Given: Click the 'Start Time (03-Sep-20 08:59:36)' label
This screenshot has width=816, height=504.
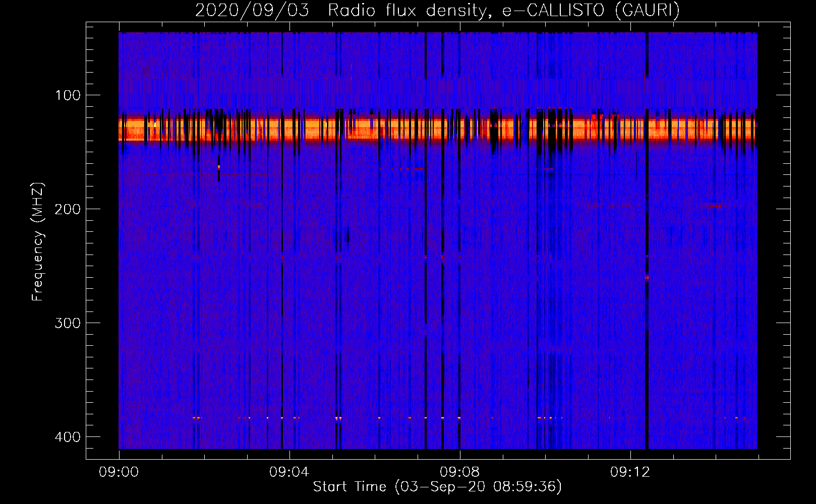Looking at the screenshot, I should [x=437, y=487].
